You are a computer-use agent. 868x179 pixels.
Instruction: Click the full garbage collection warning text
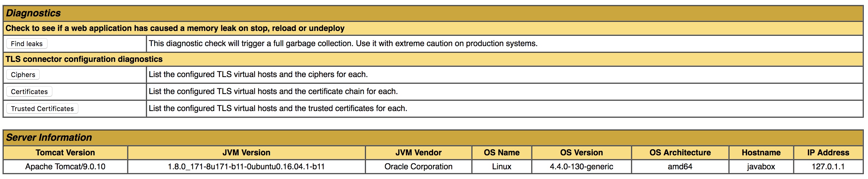343,44
